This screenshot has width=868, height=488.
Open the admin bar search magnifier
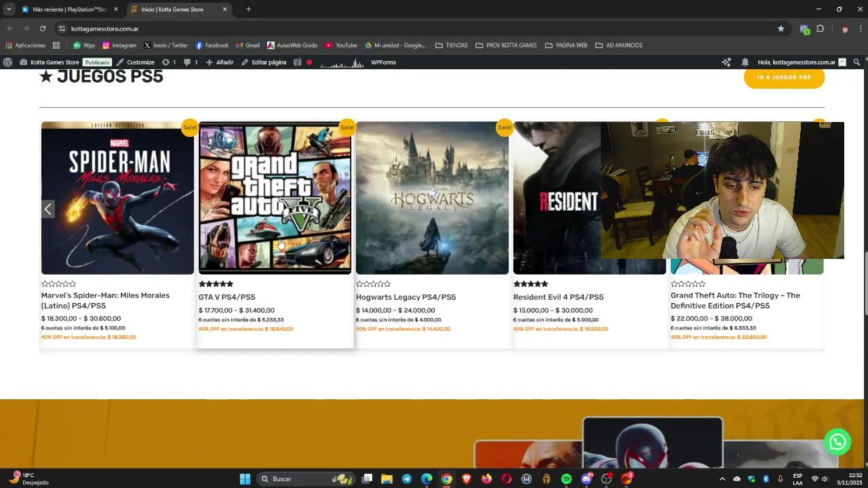pyautogui.click(x=856, y=62)
